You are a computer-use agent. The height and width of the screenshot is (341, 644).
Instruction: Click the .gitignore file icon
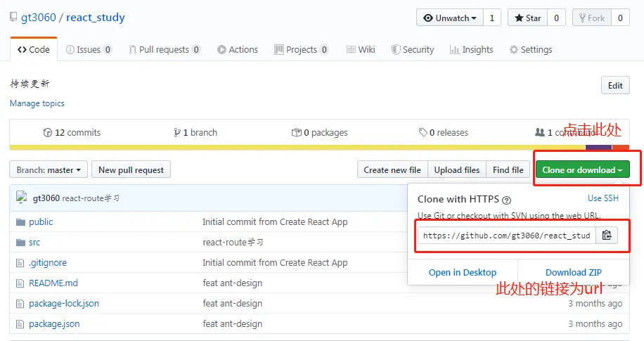[20, 263]
